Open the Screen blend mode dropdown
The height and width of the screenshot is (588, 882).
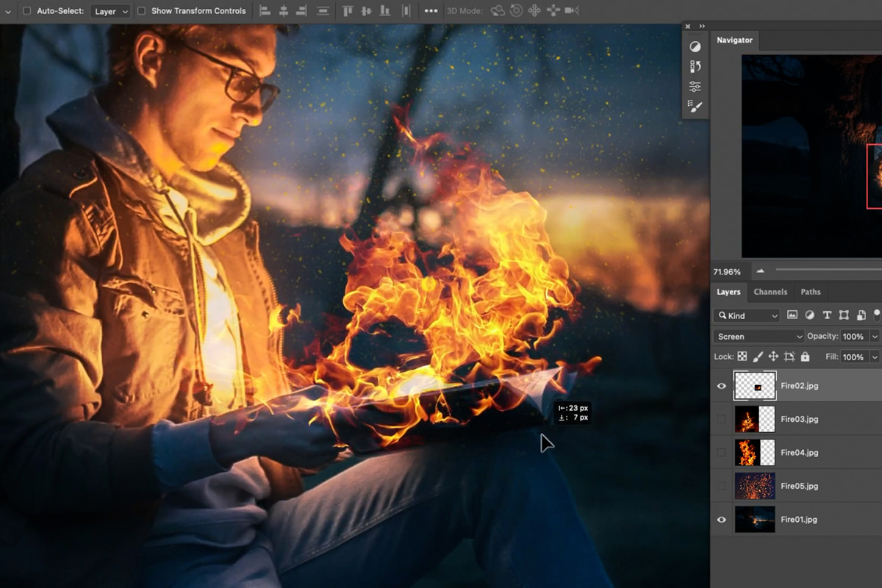(x=757, y=336)
